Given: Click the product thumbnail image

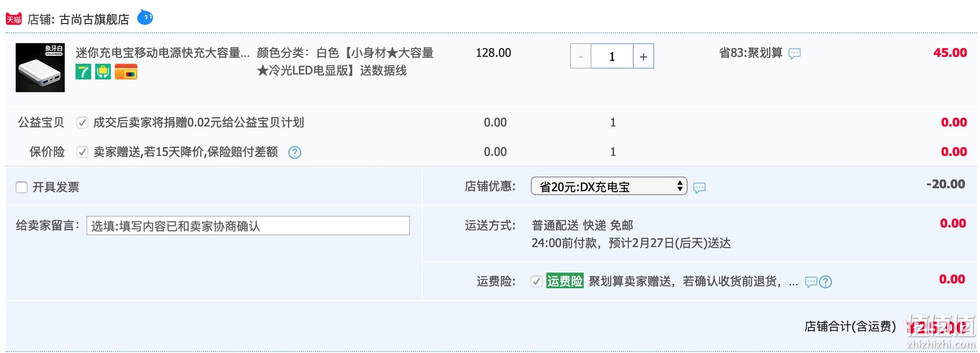Looking at the screenshot, I should (x=40, y=68).
